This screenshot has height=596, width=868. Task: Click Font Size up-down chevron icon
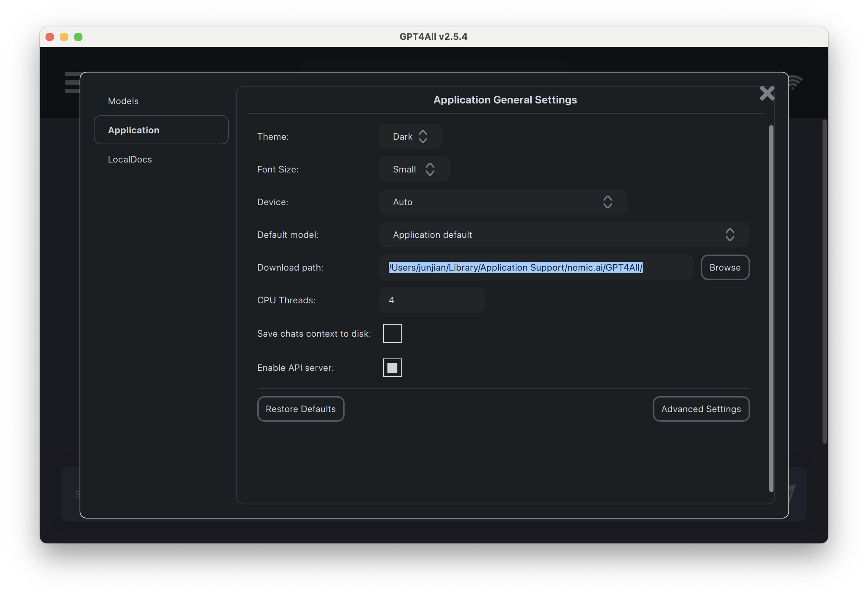[430, 169]
